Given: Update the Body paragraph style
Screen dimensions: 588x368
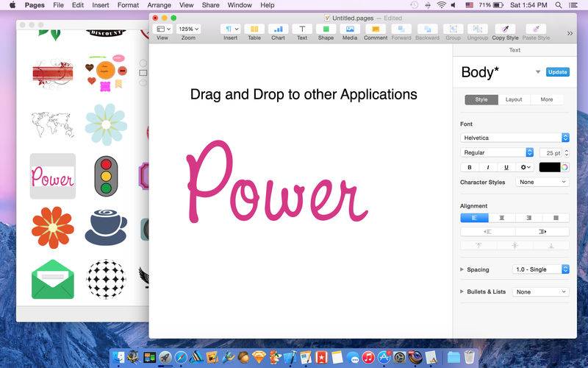Looking at the screenshot, I should (558, 72).
